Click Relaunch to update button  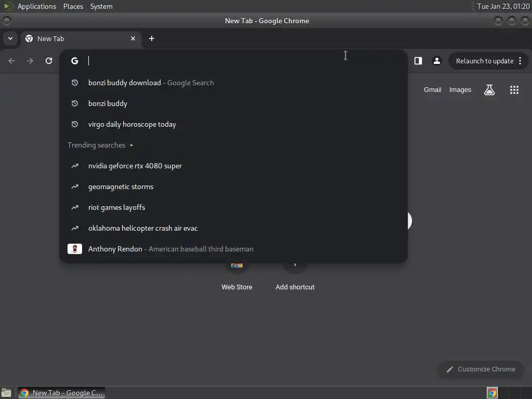tap(485, 61)
